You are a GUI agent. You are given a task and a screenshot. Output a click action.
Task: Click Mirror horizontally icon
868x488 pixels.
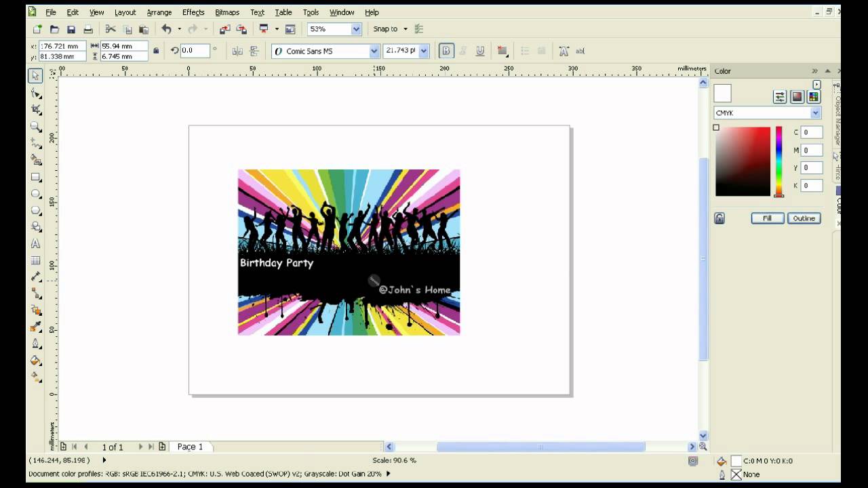pos(237,51)
